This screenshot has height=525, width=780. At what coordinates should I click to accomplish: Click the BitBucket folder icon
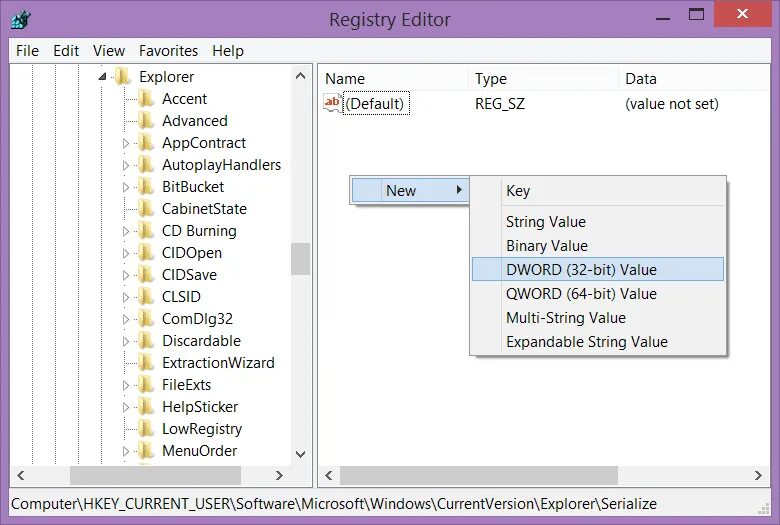click(x=146, y=187)
